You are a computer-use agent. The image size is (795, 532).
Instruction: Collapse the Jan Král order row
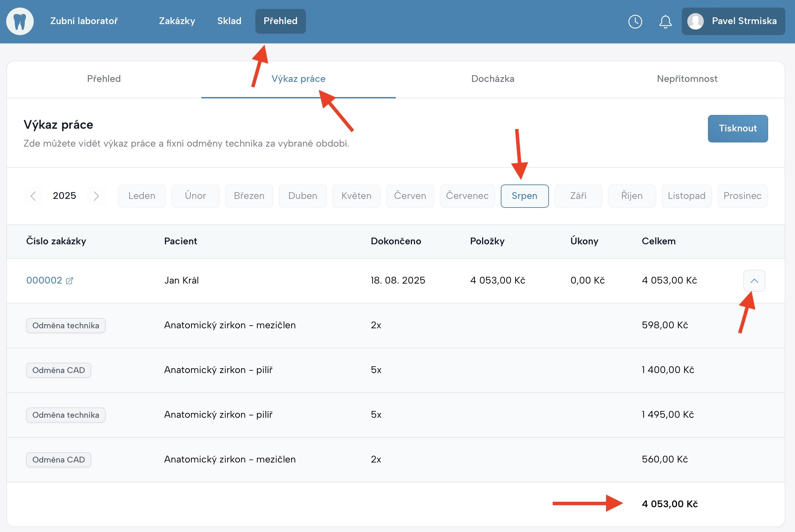[754, 281]
